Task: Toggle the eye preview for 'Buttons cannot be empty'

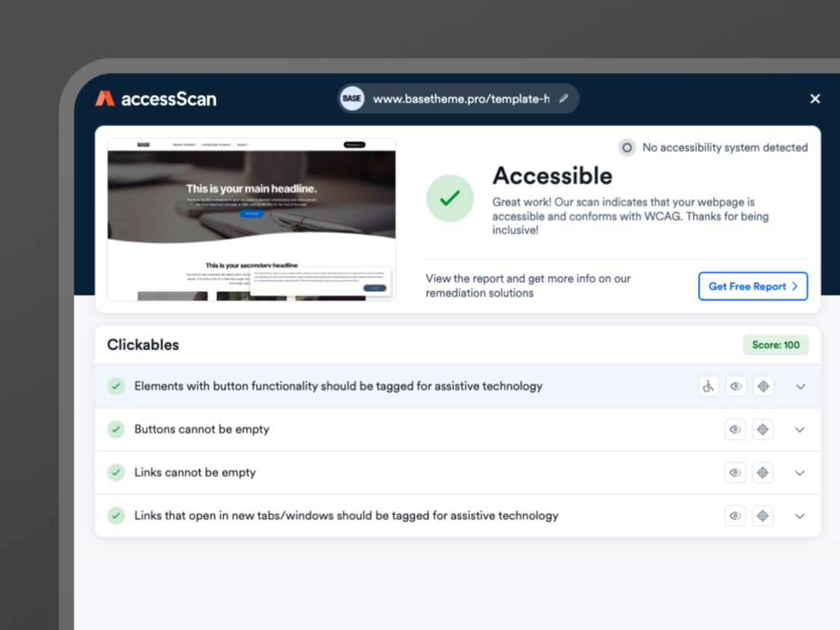Action: click(x=735, y=429)
